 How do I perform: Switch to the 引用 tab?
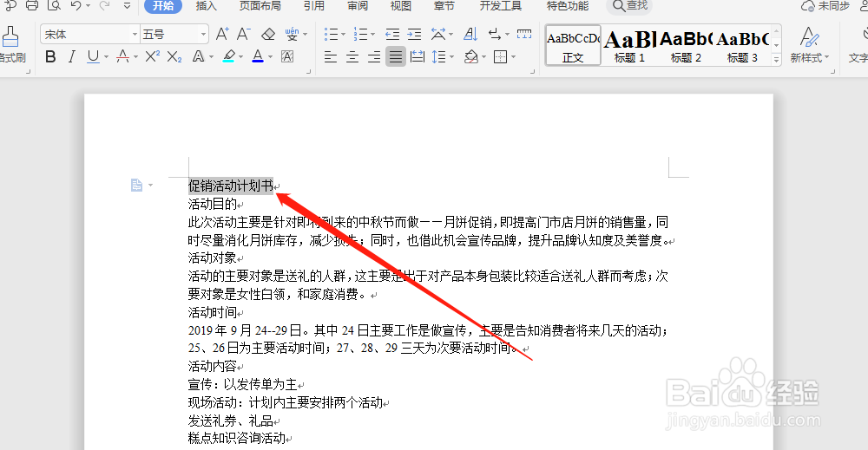pos(314,5)
